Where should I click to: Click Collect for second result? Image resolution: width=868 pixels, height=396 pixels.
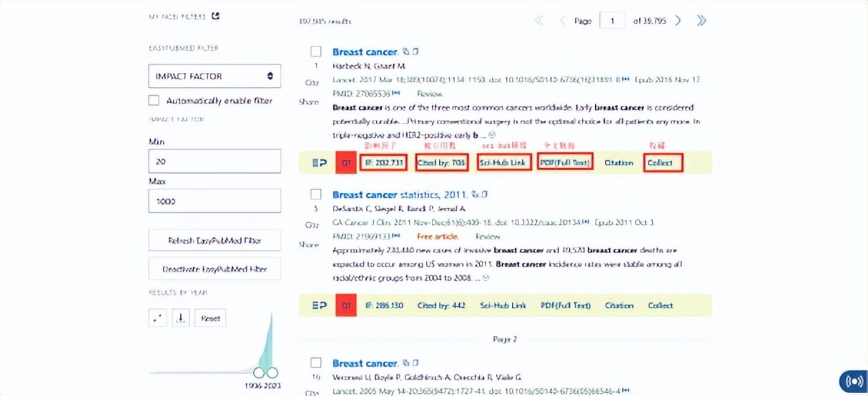pos(661,306)
